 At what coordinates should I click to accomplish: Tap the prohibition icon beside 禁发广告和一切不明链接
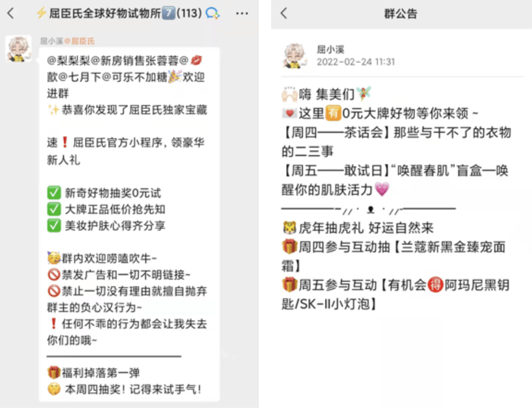[x=54, y=274]
